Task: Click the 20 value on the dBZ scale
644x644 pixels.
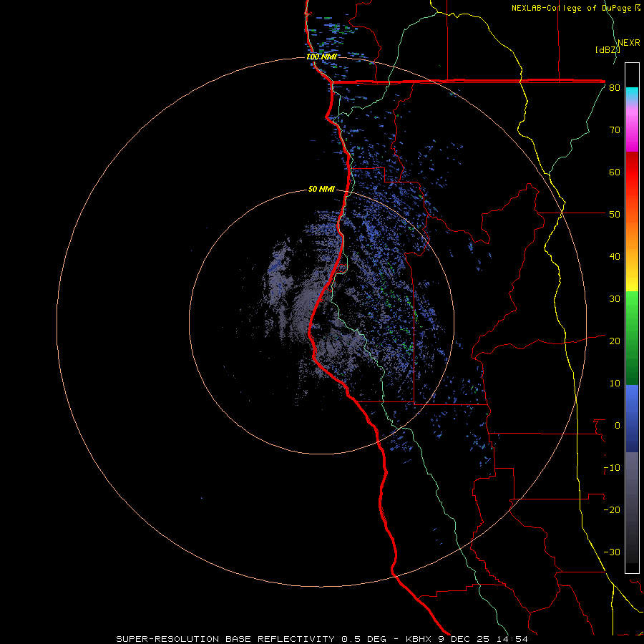Action: click(x=615, y=341)
